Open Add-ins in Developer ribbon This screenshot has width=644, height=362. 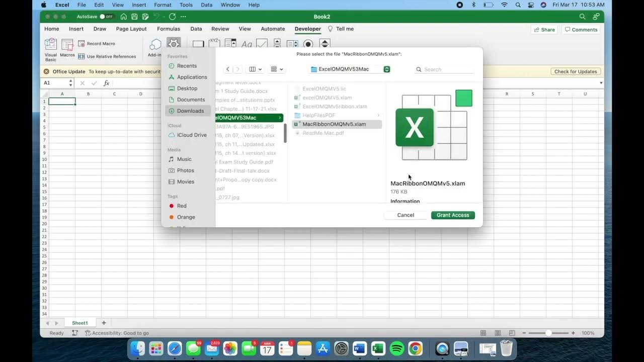click(155, 48)
